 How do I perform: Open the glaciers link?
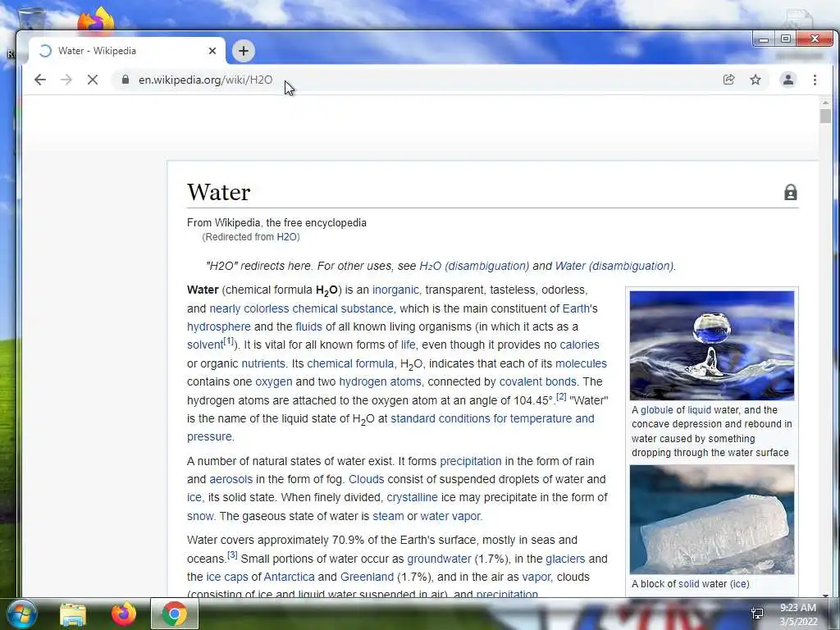tap(565, 559)
